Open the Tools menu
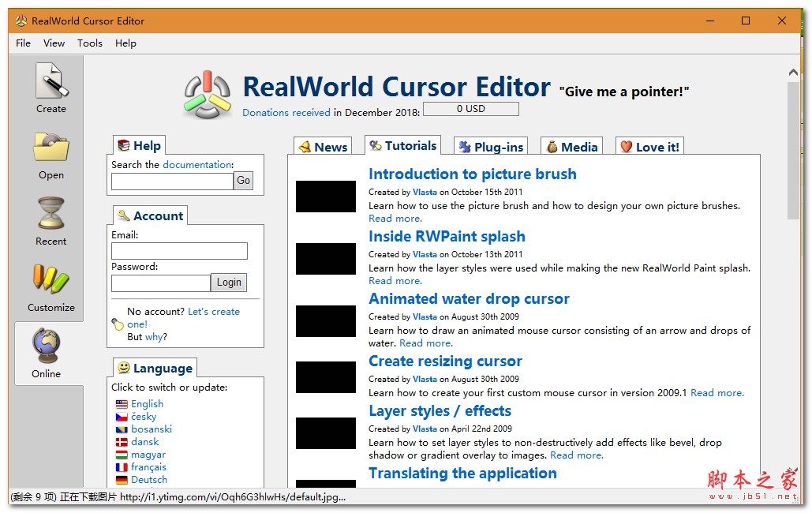Viewport: 812px width, 513px height. tap(90, 43)
